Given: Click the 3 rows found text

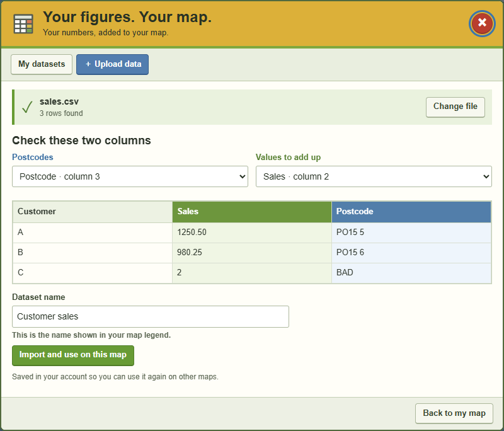Looking at the screenshot, I should tap(61, 113).
